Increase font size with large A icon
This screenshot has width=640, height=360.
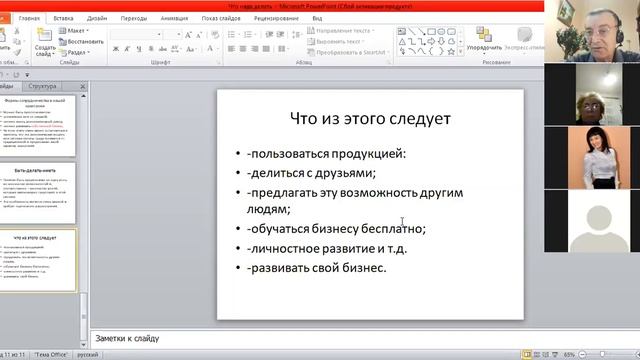point(188,35)
